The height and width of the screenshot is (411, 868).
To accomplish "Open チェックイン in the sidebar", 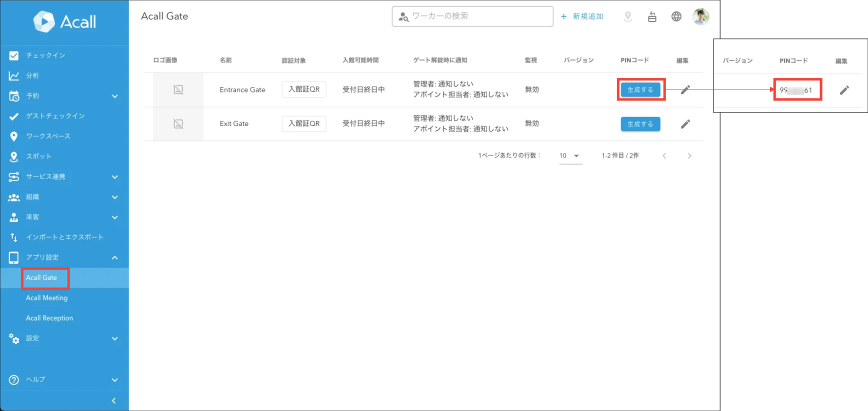I will [45, 56].
